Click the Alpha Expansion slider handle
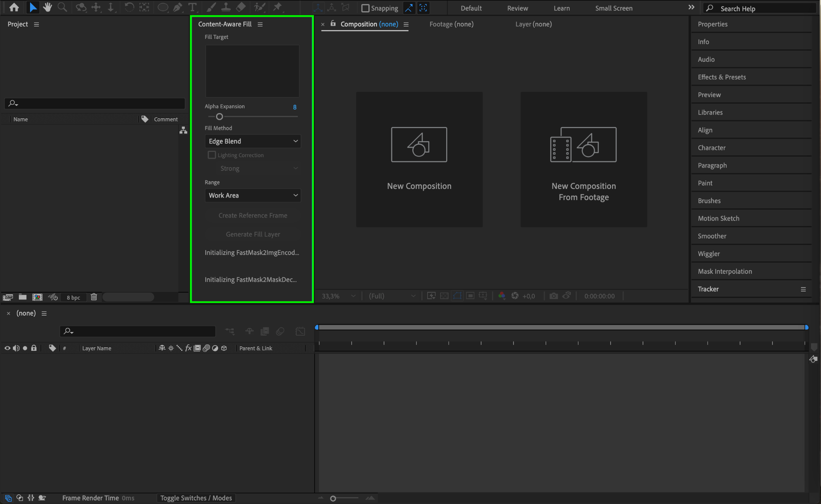821x504 pixels. pos(219,117)
